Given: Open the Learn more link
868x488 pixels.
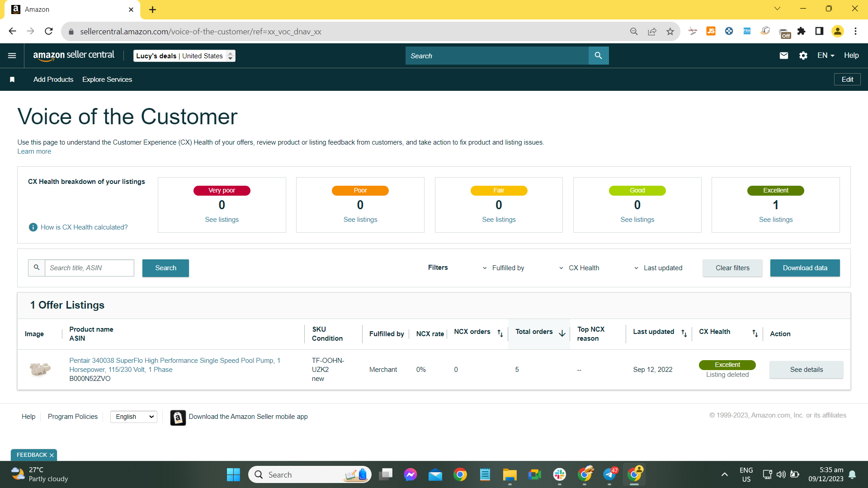Looking at the screenshot, I should pos(34,151).
